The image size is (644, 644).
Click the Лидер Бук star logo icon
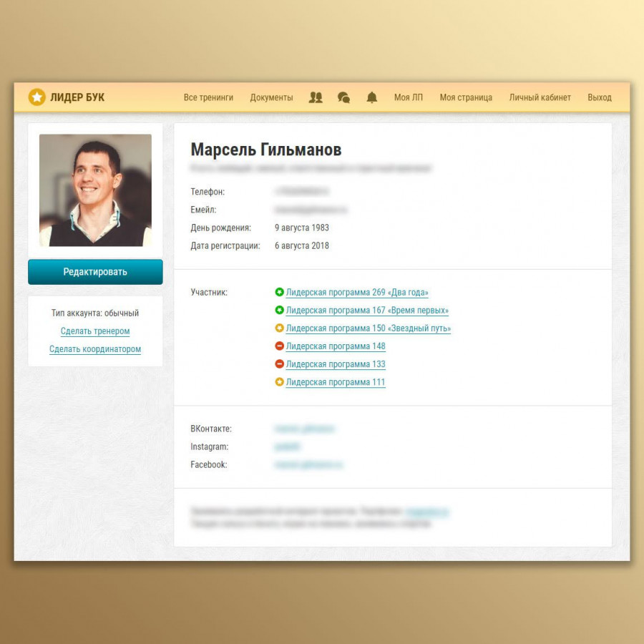(x=36, y=97)
